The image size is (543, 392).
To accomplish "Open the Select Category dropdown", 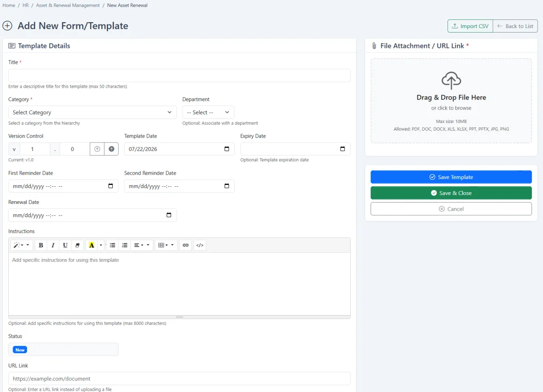I will pyautogui.click(x=92, y=112).
